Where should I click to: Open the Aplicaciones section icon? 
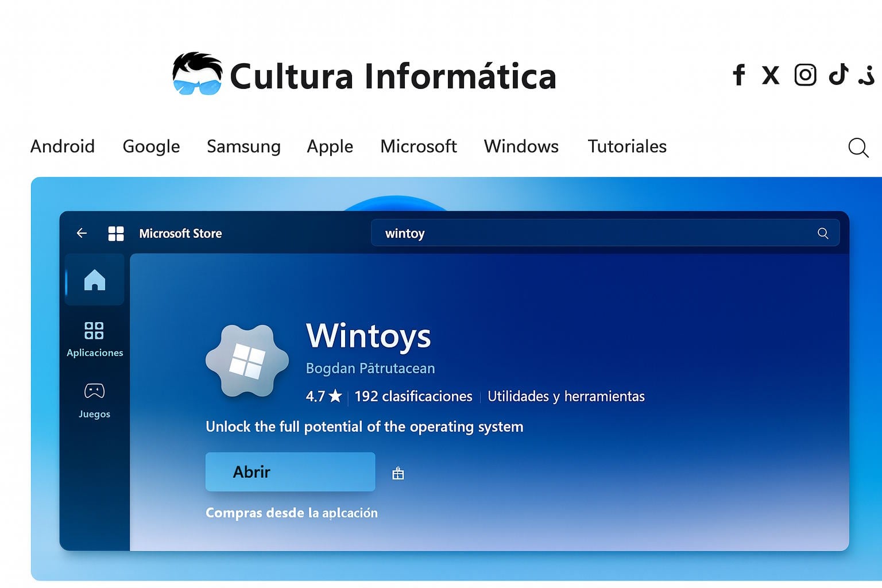click(x=94, y=330)
